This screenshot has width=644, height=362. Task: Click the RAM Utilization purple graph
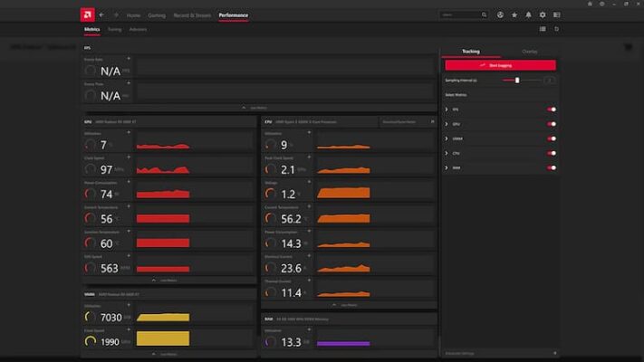pos(343,344)
